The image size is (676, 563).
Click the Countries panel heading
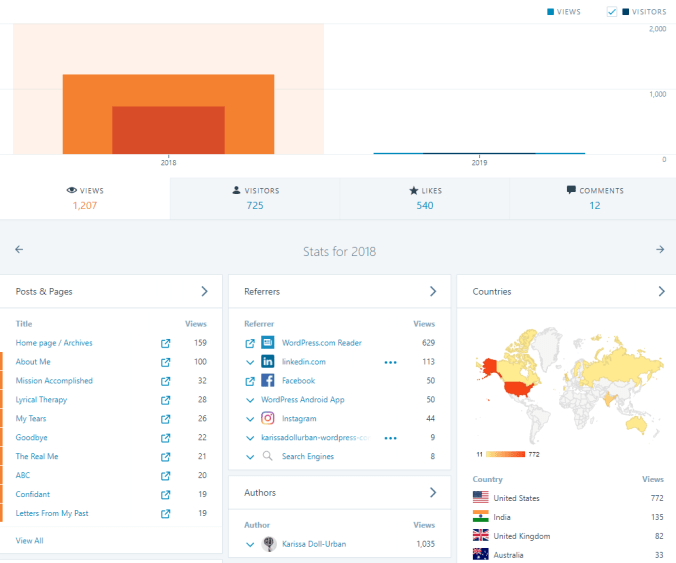tap(491, 291)
